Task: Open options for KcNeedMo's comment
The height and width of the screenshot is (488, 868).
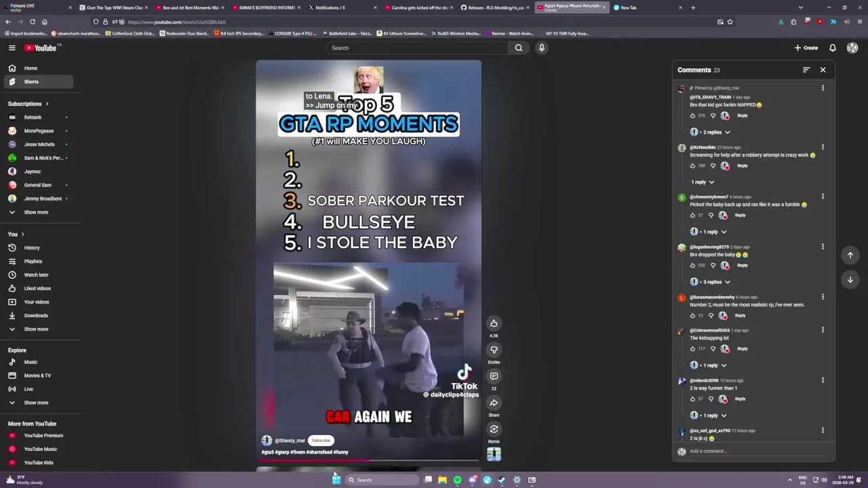Action: click(x=823, y=147)
